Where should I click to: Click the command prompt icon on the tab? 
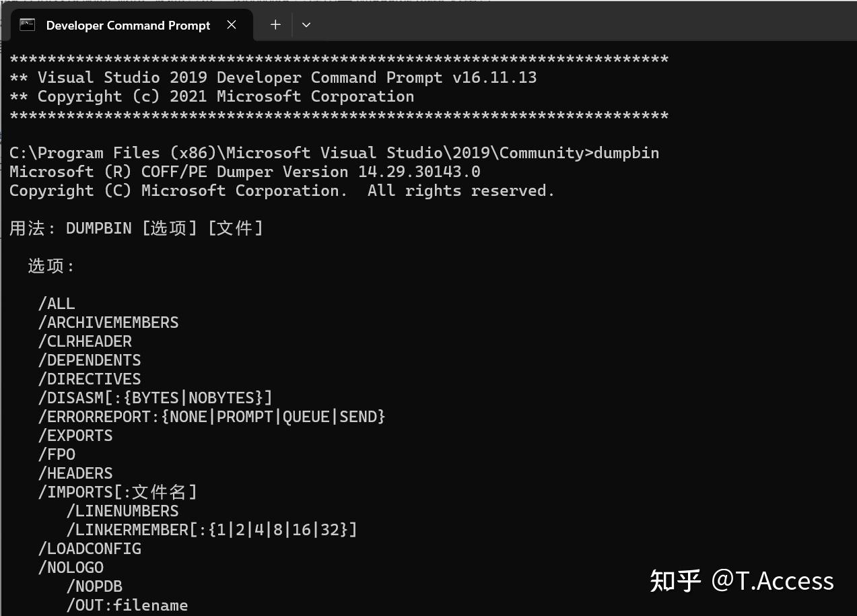[x=27, y=24]
